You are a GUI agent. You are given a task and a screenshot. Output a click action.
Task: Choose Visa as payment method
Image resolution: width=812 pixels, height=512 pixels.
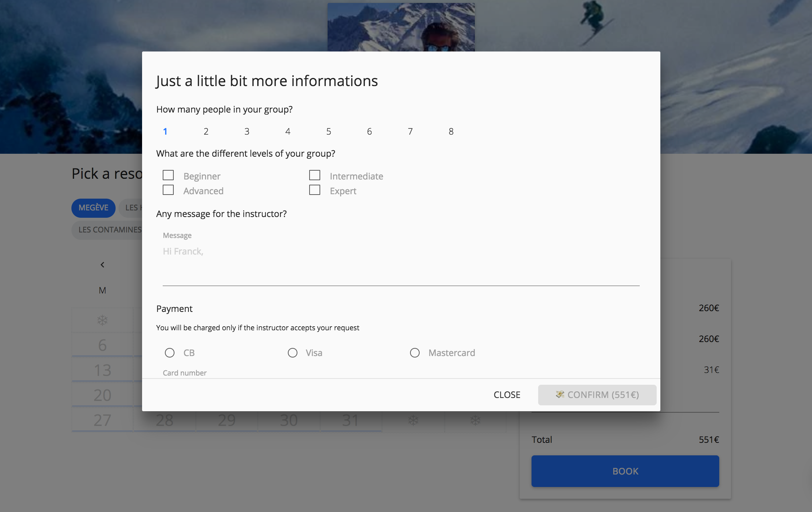tap(293, 353)
